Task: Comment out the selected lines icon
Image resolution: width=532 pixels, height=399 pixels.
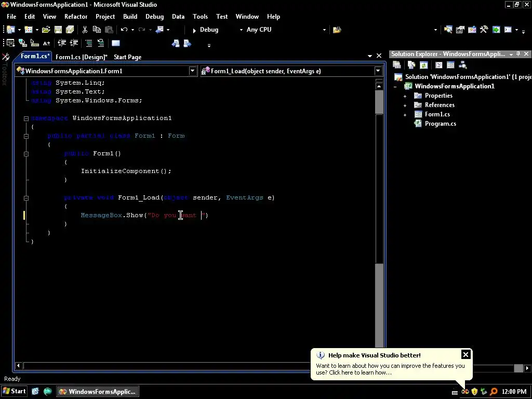Action: coord(88,43)
